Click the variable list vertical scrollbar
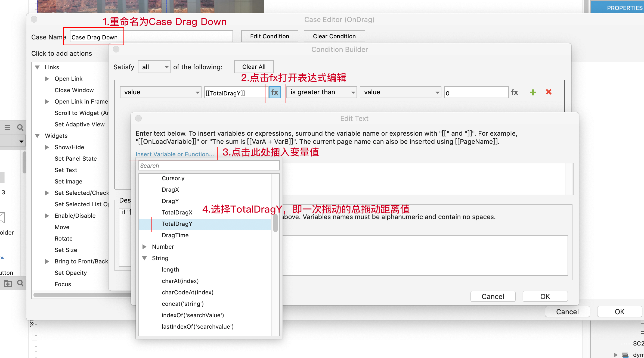Viewport: 644px width, 358px height. [x=275, y=223]
